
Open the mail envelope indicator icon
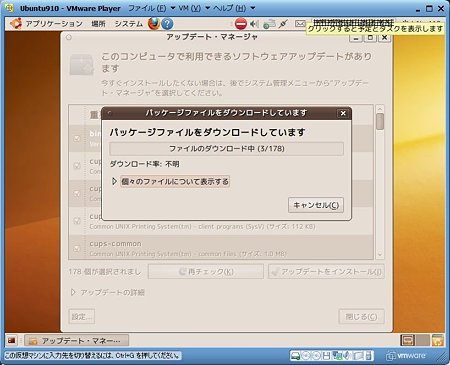pyautogui.click(x=300, y=24)
